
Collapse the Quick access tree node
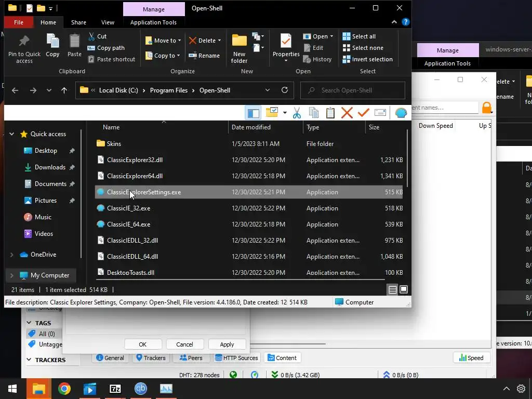[12, 134]
